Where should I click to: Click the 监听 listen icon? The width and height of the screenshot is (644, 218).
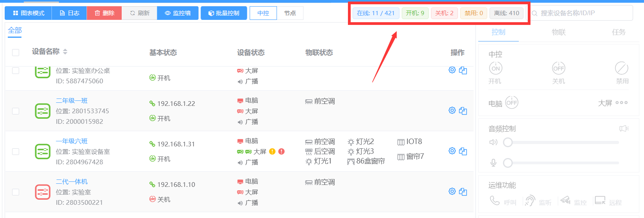coord(530,201)
